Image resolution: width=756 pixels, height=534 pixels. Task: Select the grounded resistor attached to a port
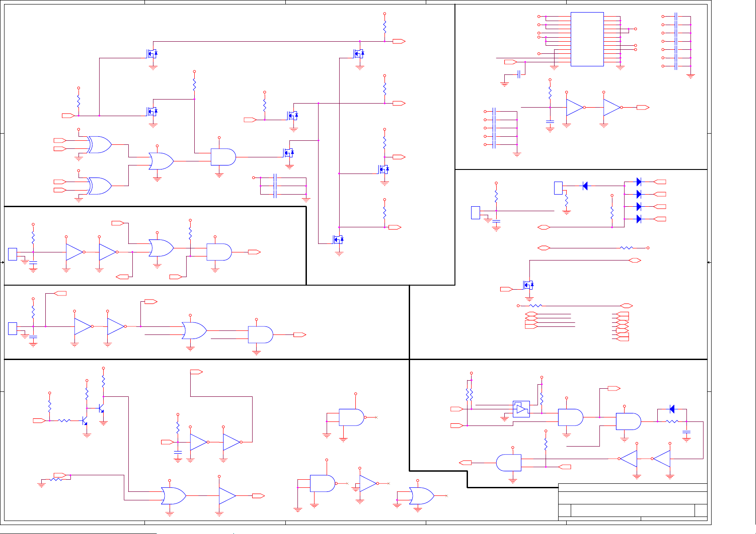click(x=56, y=479)
